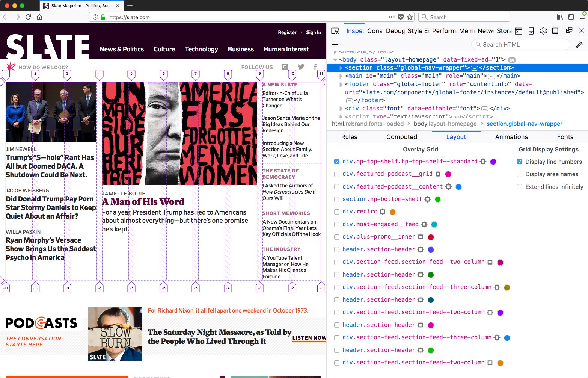The width and height of the screenshot is (588, 378).
Task: Open the Animations panel tab
Action: pos(511,137)
